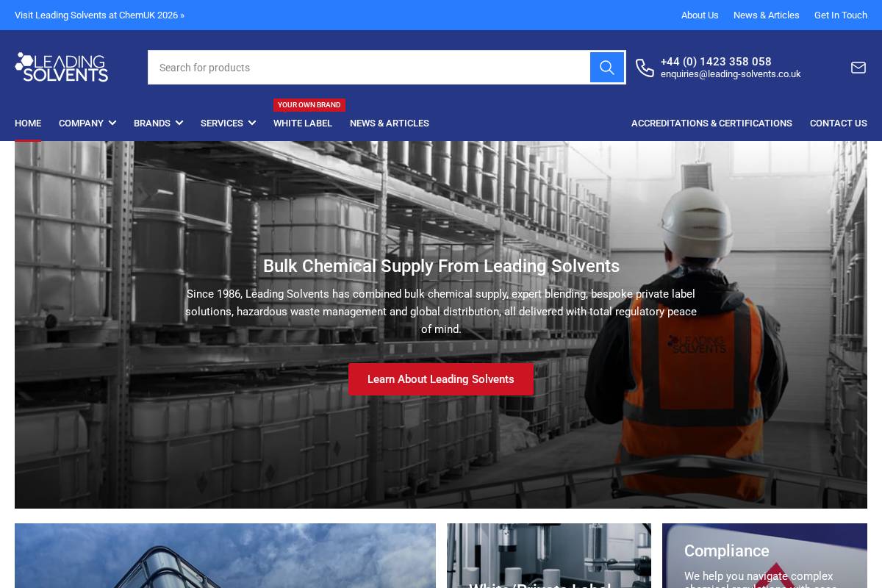This screenshot has height=588, width=882.
Task: Open News & Articles in main nav
Action: coord(390,123)
